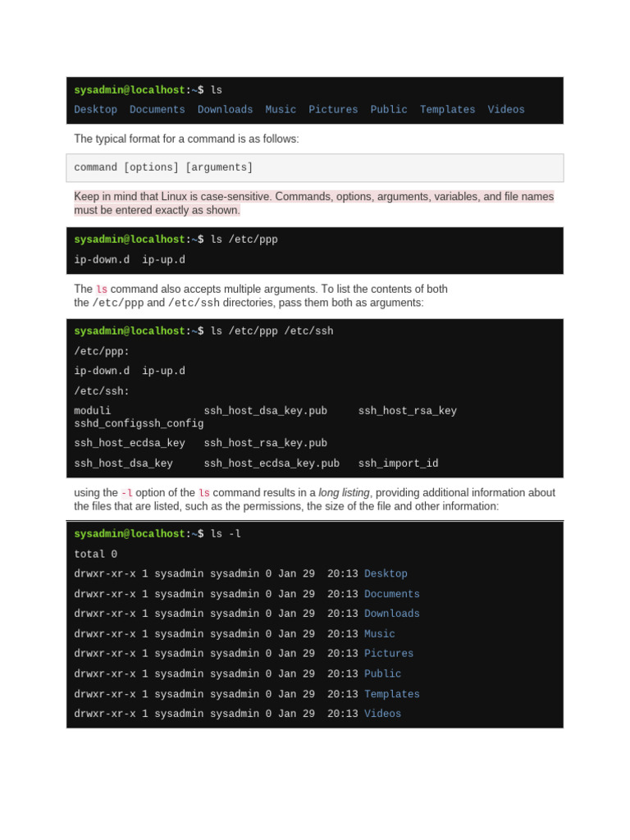Click the "ls -l" command prompt line
This screenshot has width=630, height=840.
coord(157,534)
